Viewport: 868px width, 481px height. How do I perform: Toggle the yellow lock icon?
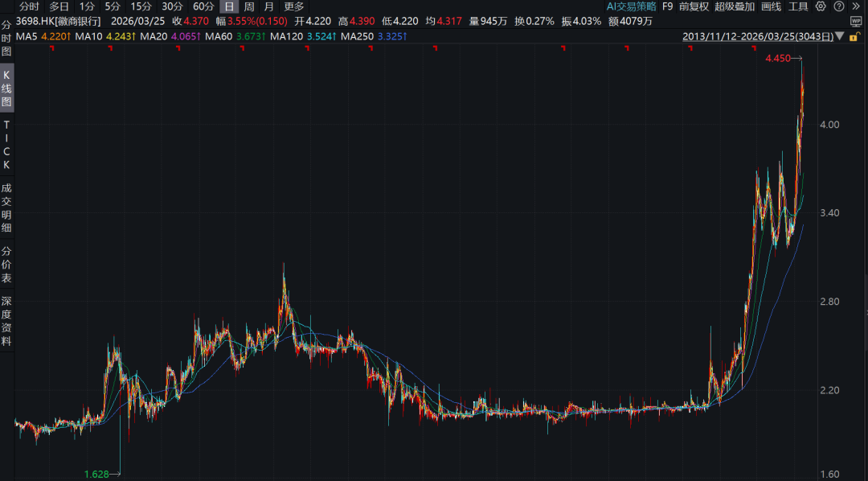pyautogui.click(x=855, y=36)
